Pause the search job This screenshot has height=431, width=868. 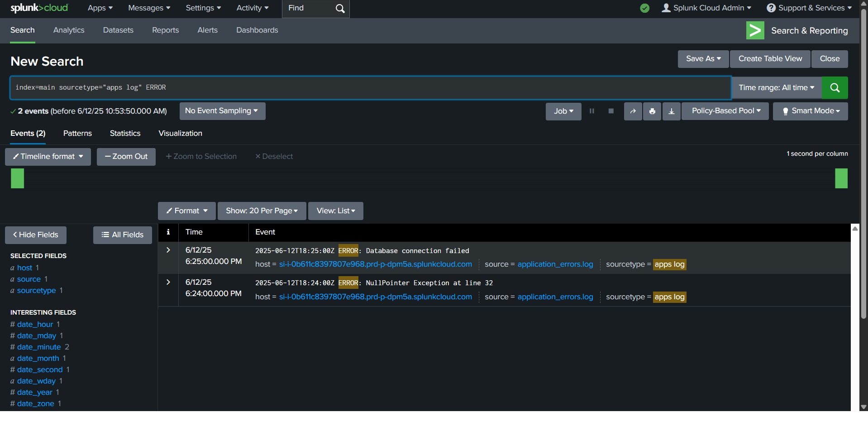click(x=591, y=111)
